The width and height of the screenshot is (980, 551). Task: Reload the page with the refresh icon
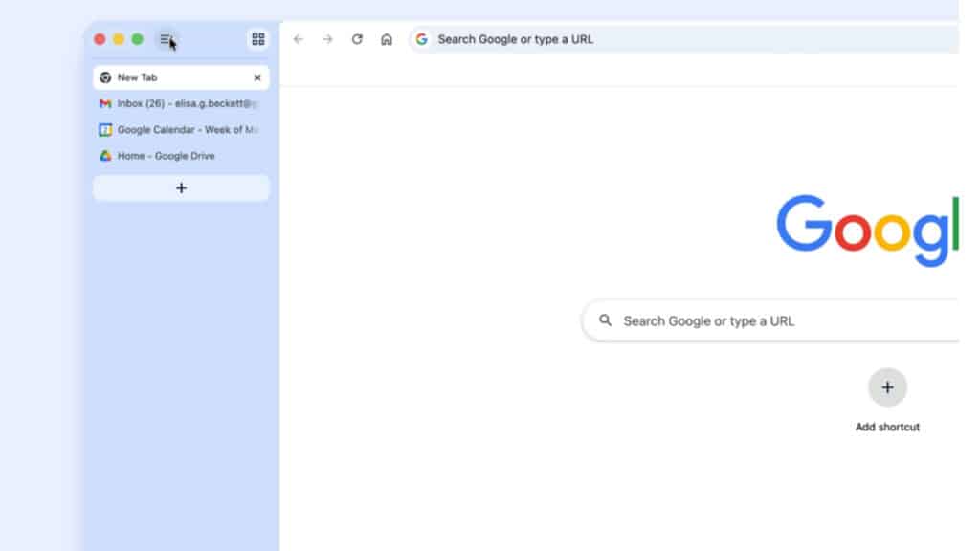tap(357, 39)
